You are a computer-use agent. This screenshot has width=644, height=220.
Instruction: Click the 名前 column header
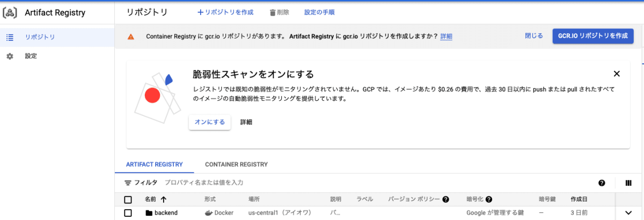(150, 199)
